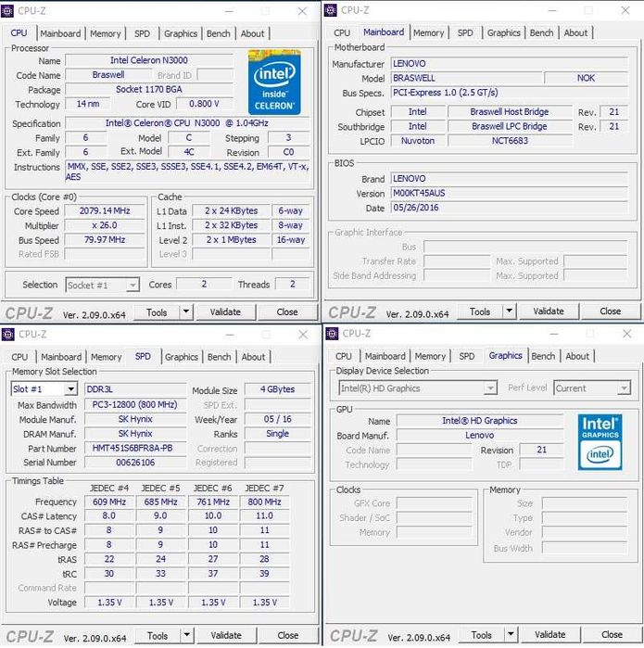Click the BIOS version M00KT45AUS field
644x648 pixels.
[509, 193]
